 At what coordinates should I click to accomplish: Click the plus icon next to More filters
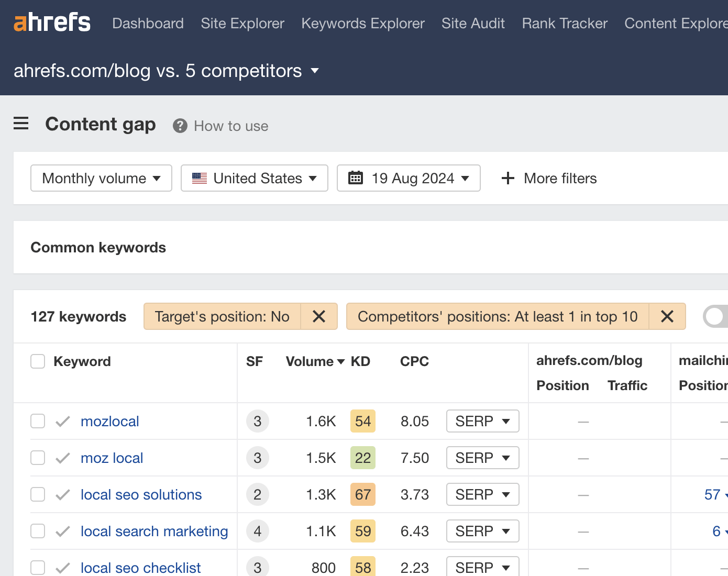click(508, 178)
